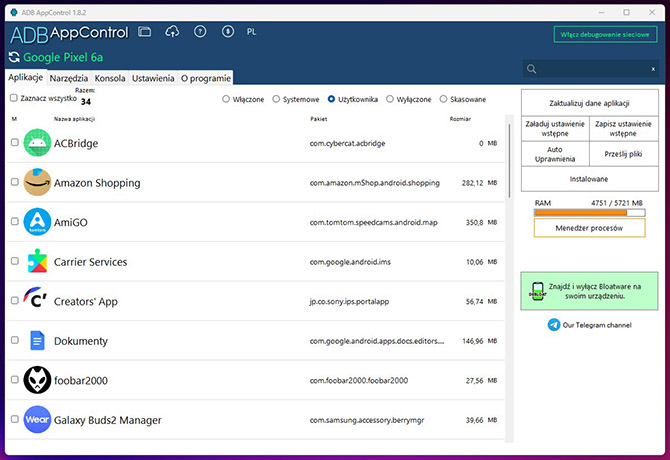
Task: Click inside the search input field
Action: point(592,69)
